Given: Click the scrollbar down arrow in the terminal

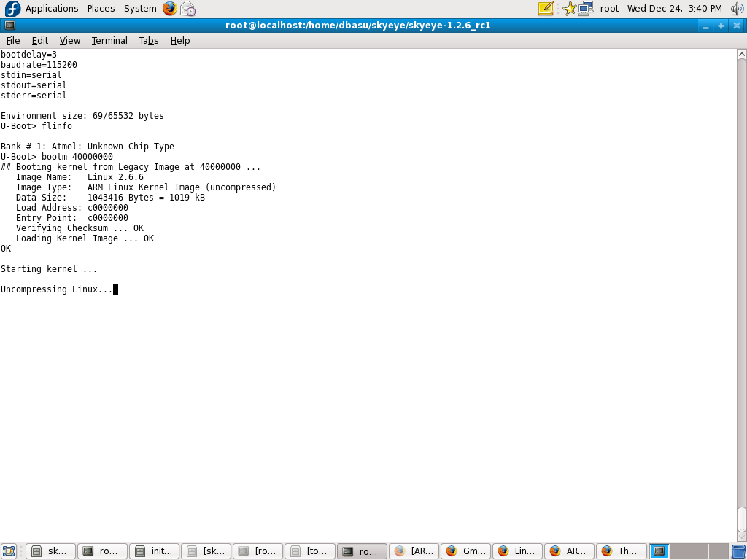Looking at the screenshot, I should (742, 537).
